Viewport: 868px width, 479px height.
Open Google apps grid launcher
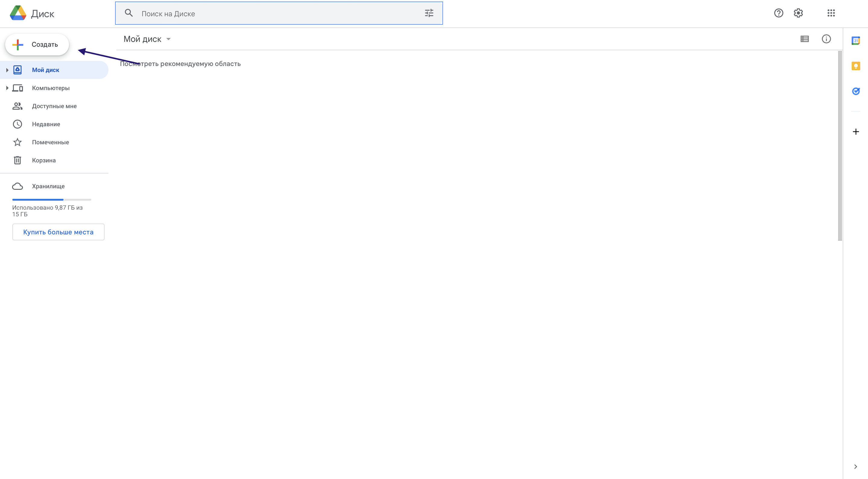[x=831, y=13]
